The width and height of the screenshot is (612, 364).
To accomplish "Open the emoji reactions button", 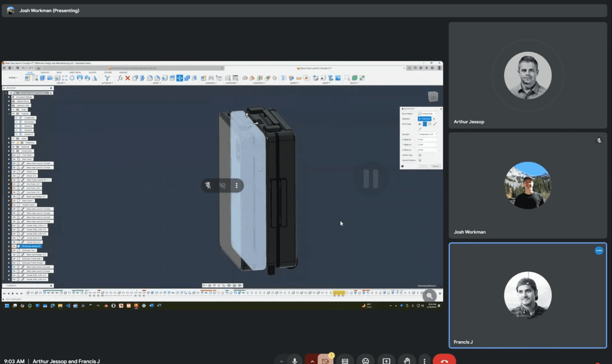I will [x=365, y=361].
